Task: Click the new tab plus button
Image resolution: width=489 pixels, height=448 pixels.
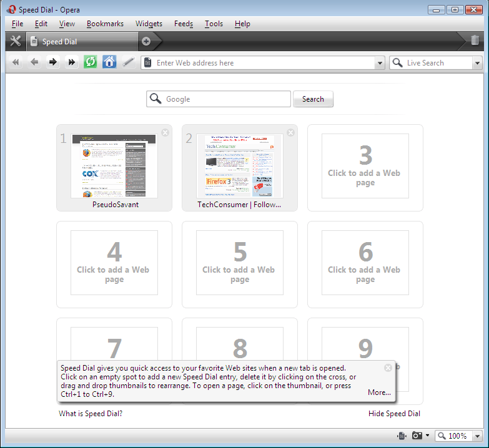Action: pos(146,41)
